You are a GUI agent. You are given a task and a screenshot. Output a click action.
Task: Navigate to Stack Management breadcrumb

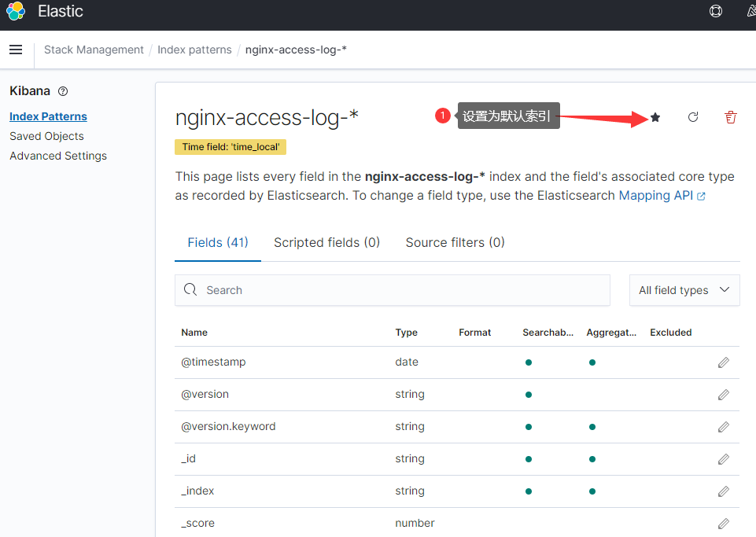(x=94, y=50)
